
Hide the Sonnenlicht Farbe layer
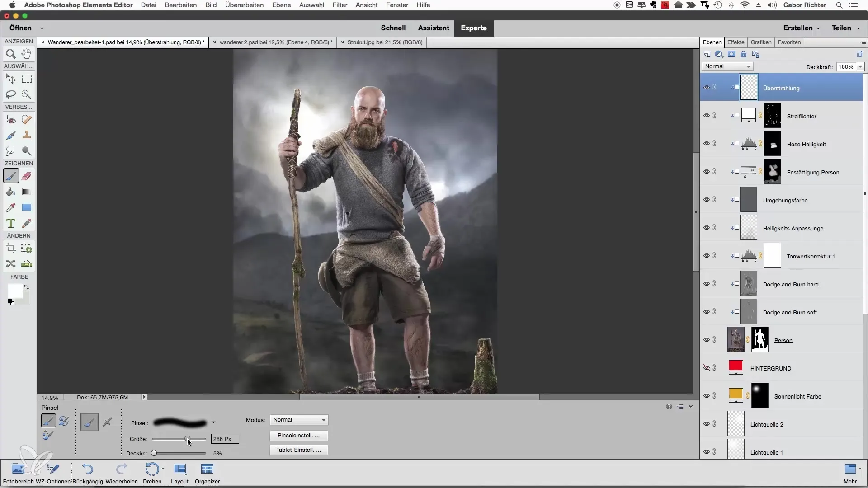(707, 396)
